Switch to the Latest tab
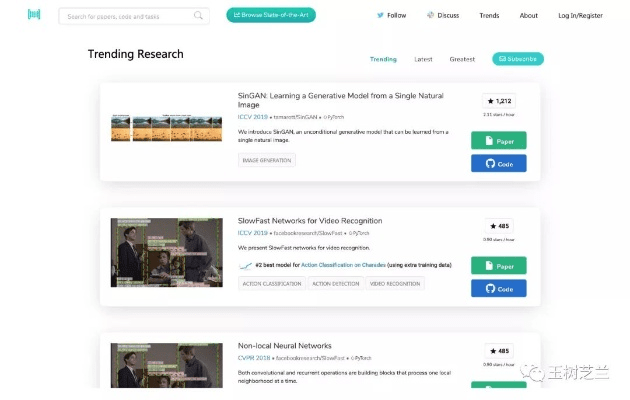Screen dimensions: 630x400 [424, 59]
